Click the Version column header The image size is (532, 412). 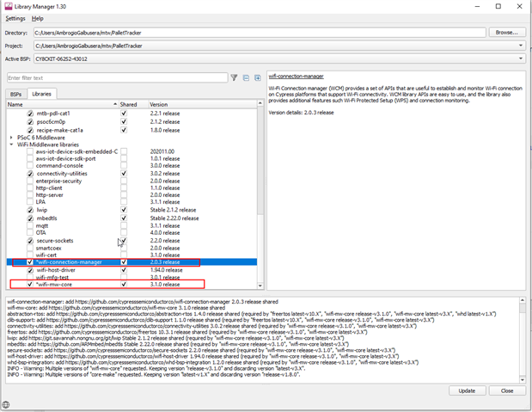click(203, 104)
